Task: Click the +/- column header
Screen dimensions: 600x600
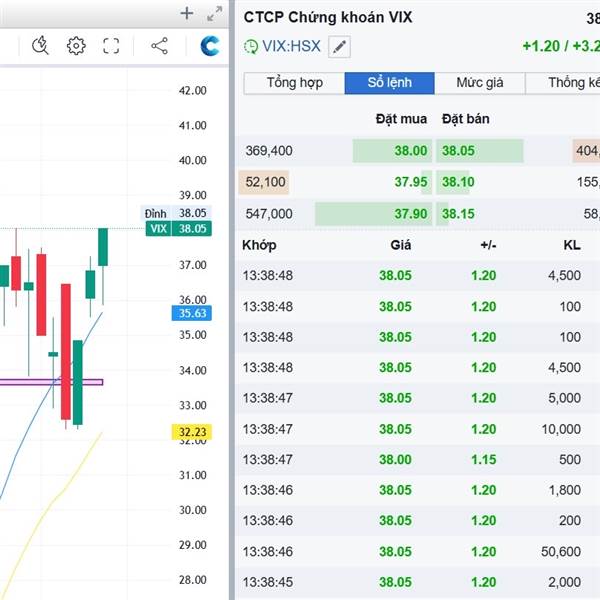Action: point(488,245)
